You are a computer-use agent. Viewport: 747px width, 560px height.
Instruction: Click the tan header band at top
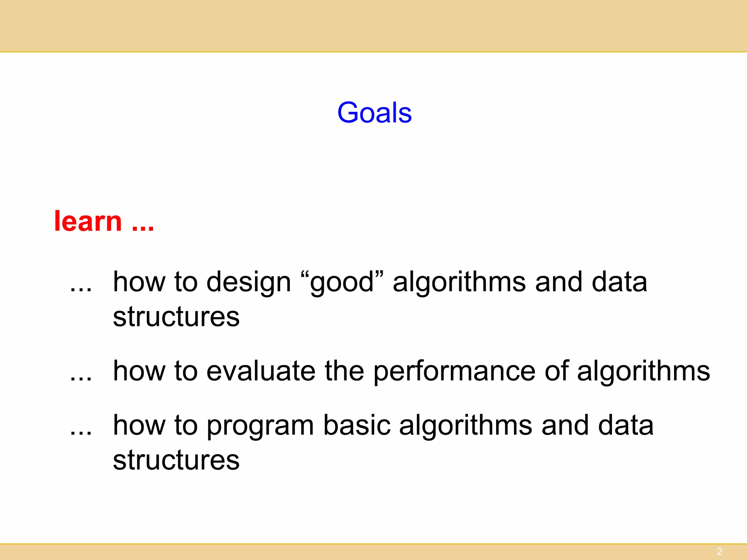click(x=373, y=26)
